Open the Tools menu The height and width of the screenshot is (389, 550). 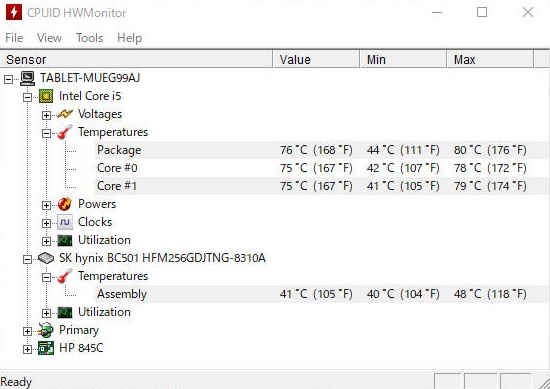pyautogui.click(x=89, y=38)
